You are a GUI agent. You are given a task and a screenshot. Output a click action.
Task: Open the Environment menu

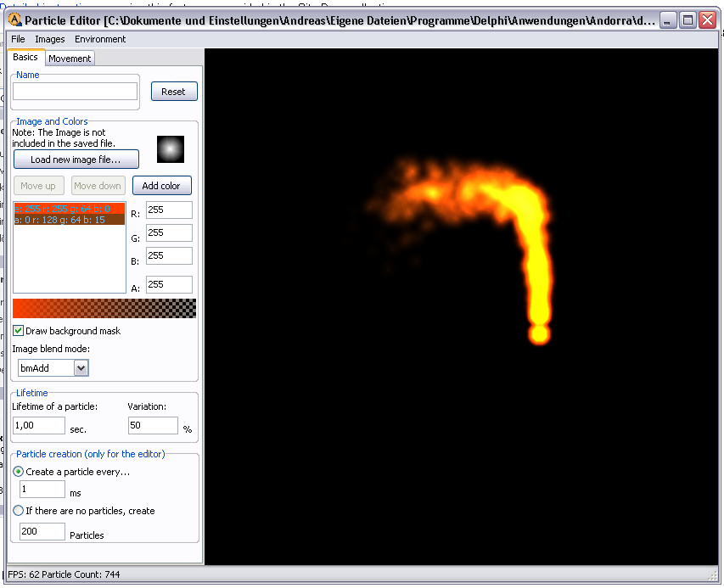coord(100,39)
